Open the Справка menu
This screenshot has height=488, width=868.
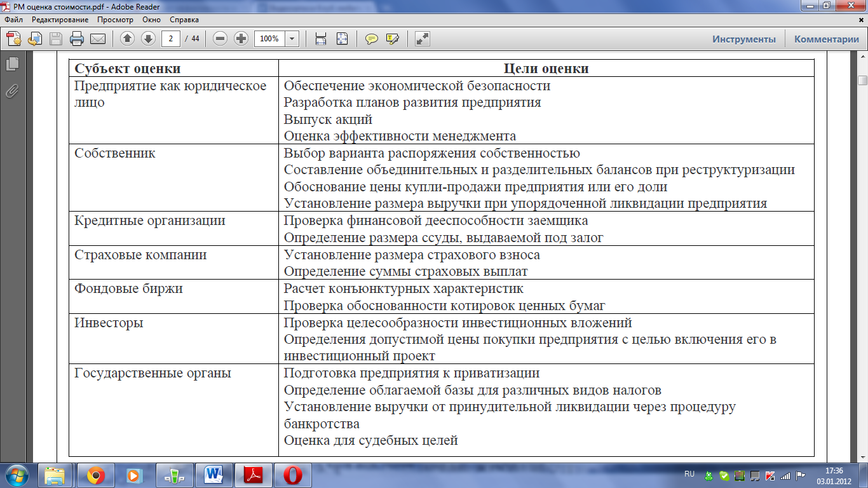click(x=184, y=20)
